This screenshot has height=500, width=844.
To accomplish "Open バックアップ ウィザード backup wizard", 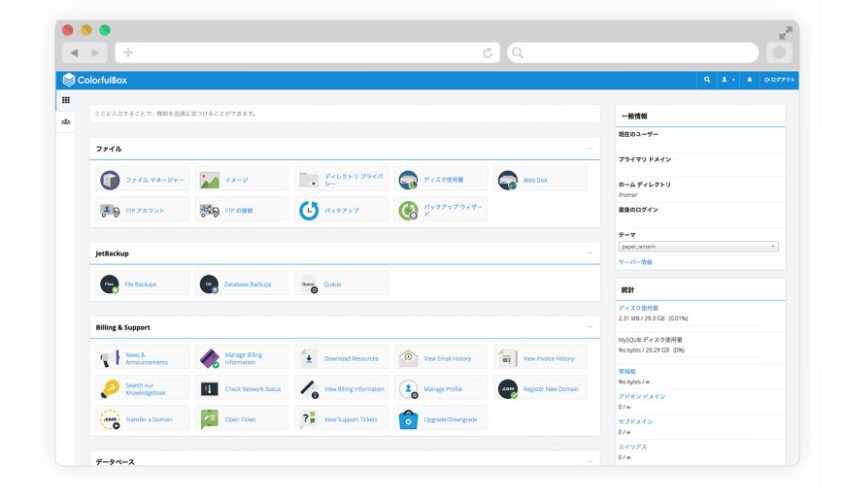I will coord(440,210).
